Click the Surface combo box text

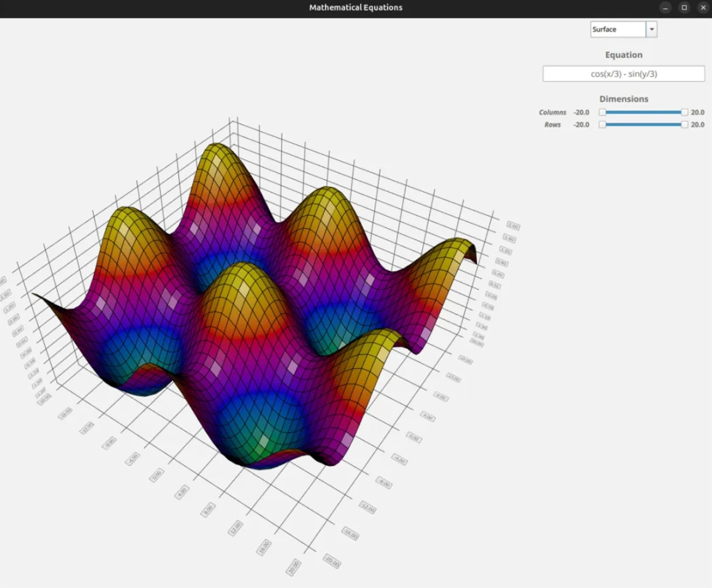pyautogui.click(x=617, y=30)
